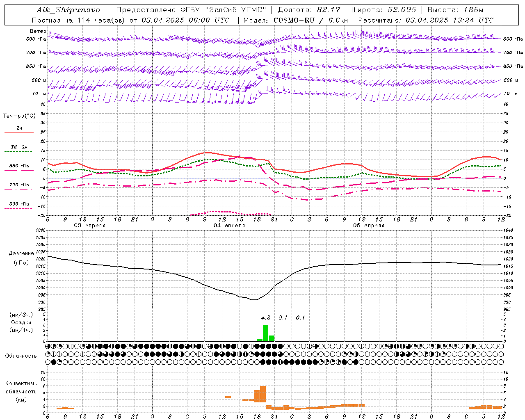Click the Облачность cloud cover label
Image resolution: width=525 pixels, height=420 pixels.
[21, 356]
